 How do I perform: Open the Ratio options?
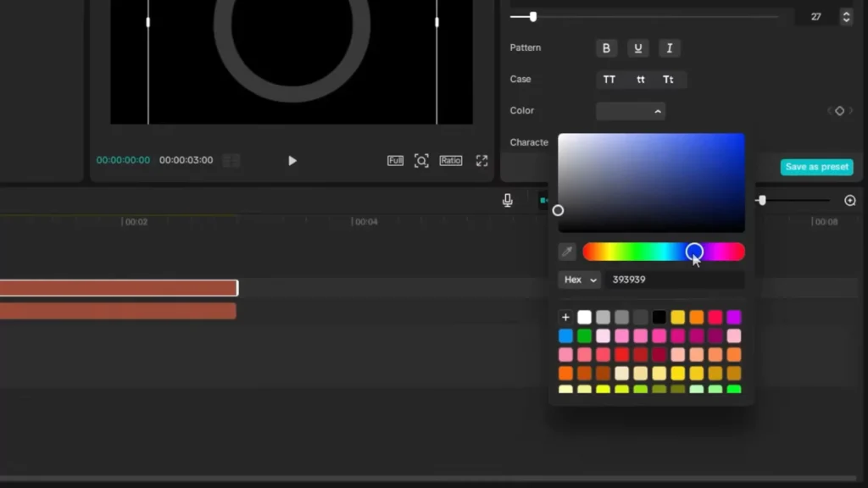(x=451, y=160)
